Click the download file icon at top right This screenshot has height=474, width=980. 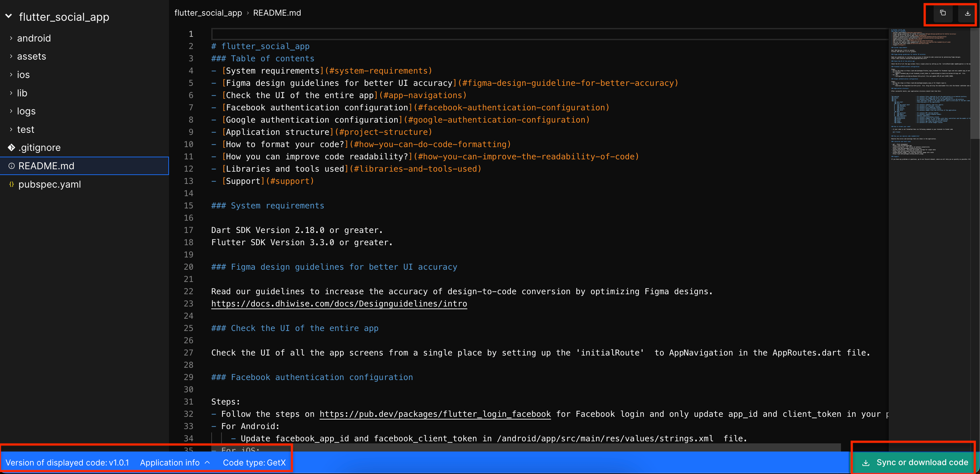[967, 13]
